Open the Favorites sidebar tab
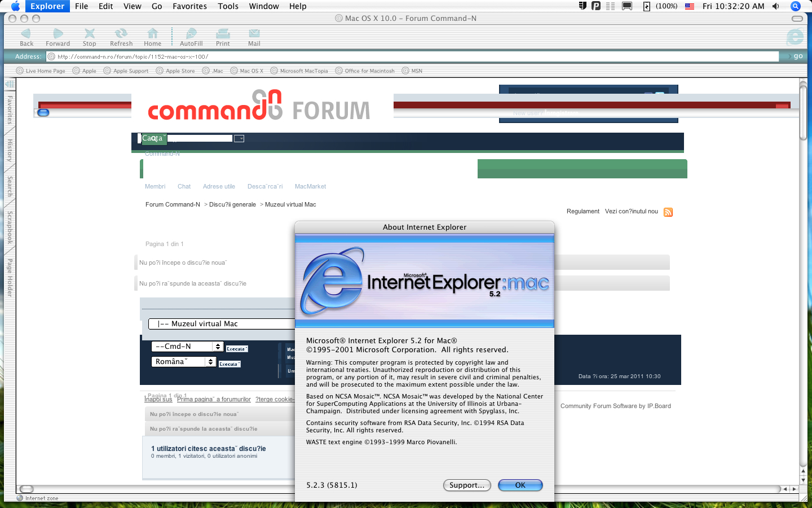The height and width of the screenshot is (508, 812). pos(10,110)
